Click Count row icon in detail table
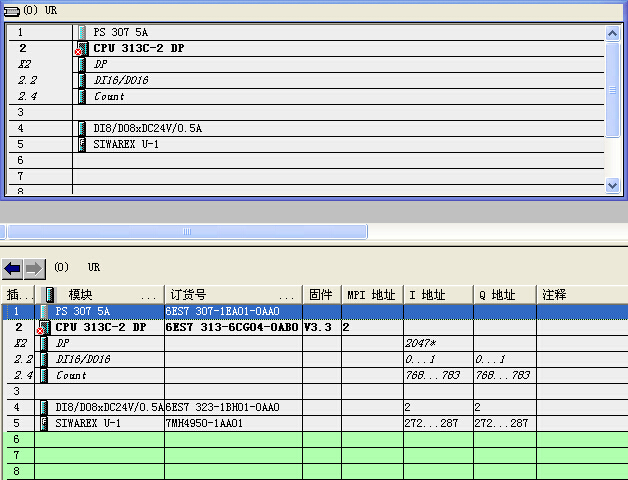This screenshot has height=480, width=628. [44, 375]
